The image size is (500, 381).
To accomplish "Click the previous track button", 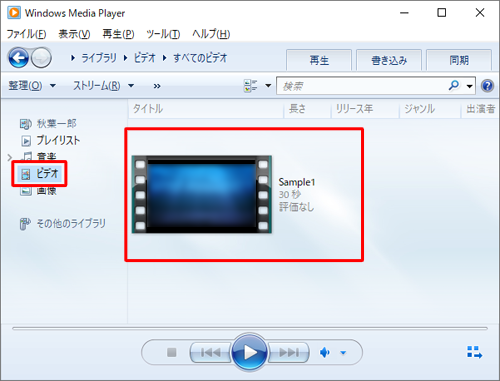I will [x=211, y=352].
